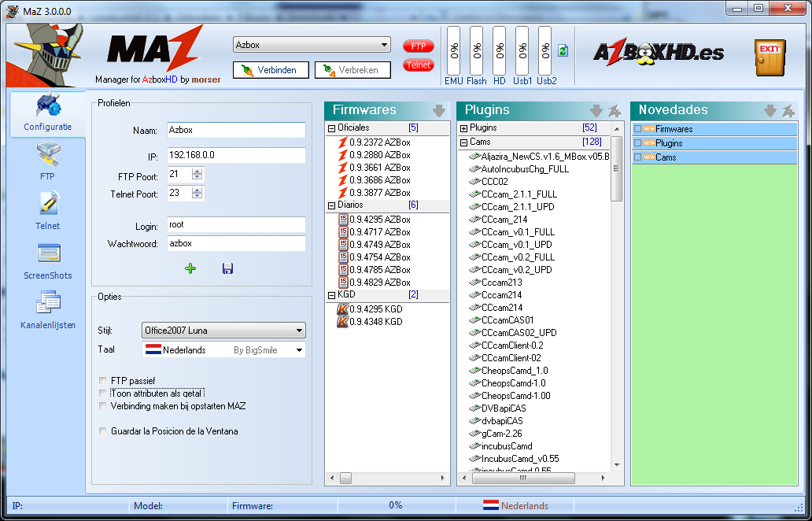Enable the FTP passief checkbox
Screen dimensions: 812x521
pos(102,381)
